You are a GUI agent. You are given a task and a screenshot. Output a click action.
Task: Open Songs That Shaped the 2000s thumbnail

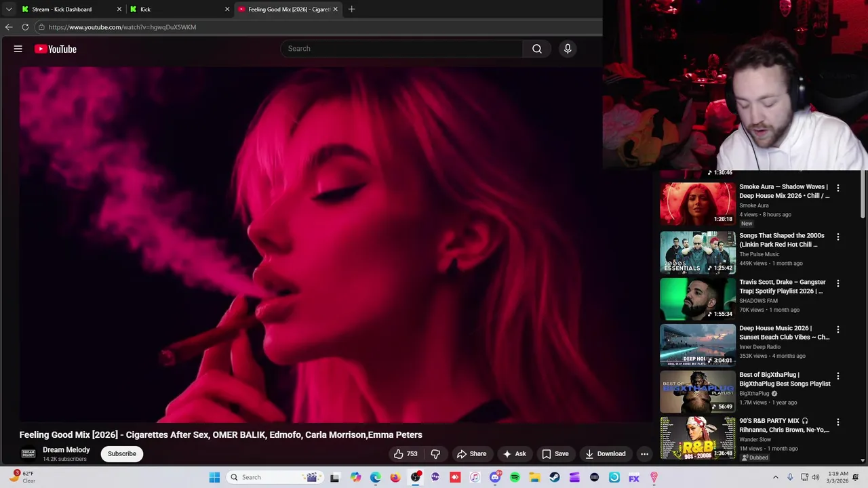pyautogui.click(x=698, y=252)
